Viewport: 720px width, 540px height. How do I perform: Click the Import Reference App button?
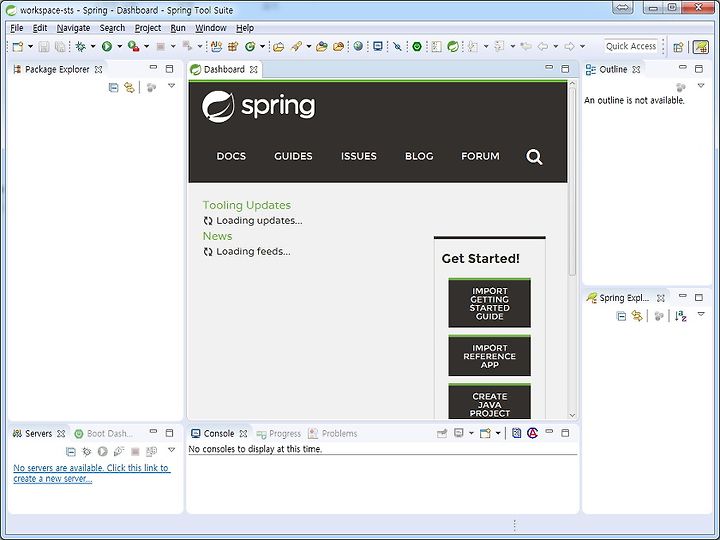tap(489, 356)
